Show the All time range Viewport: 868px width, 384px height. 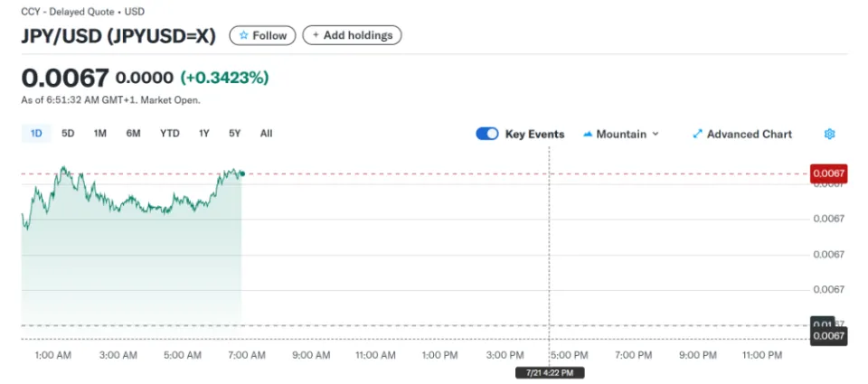pyautogui.click(x=266, y=134)
